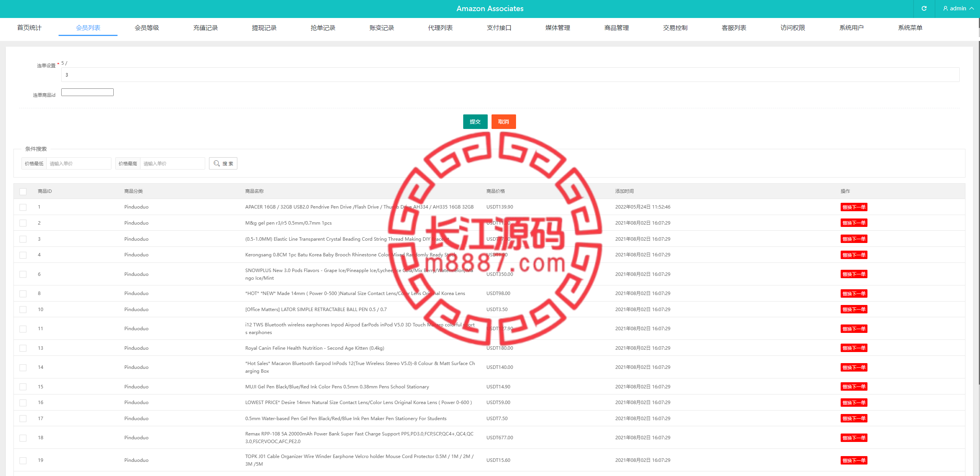Click 替换下一单 for MUJI Gel Pen row
This screenshot has height=476, width=980.
click(x=854, y=386)
